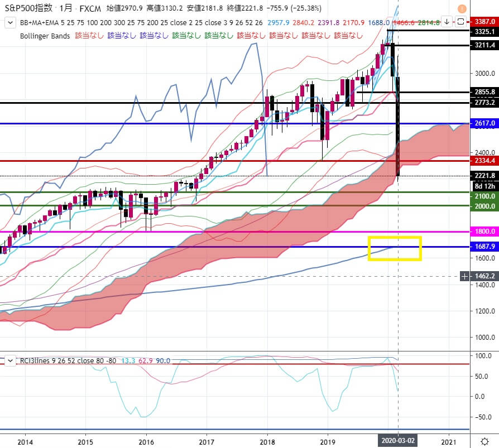Maximize the chart pane with the square icon
Image resolution: width=499 pixels, height=448 pixels.
460,22
